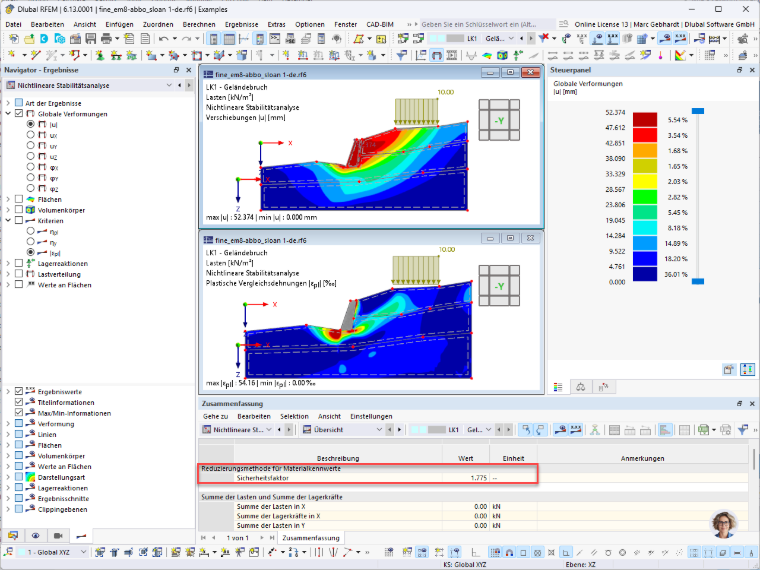Click the Deformation display icon highlighted in second toolbar
Image resolution: width=760 pixels, height=570 pixels.
(437, 55)
